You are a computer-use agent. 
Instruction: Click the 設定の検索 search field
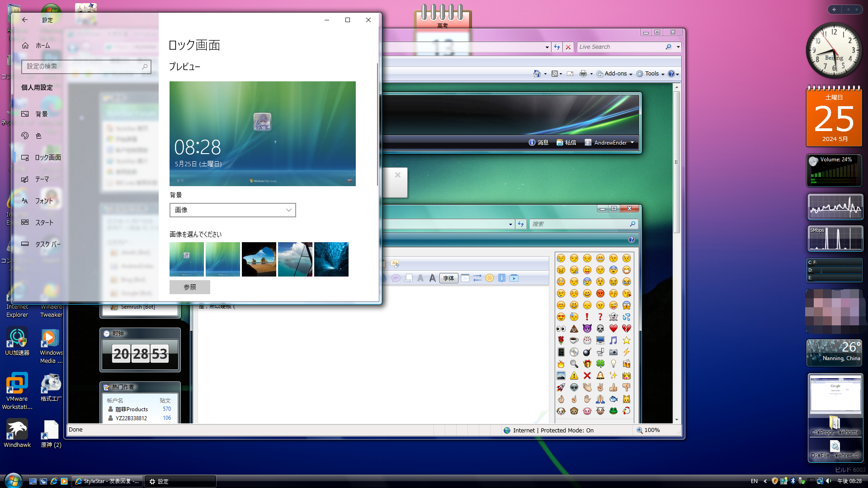coord(86,66)
